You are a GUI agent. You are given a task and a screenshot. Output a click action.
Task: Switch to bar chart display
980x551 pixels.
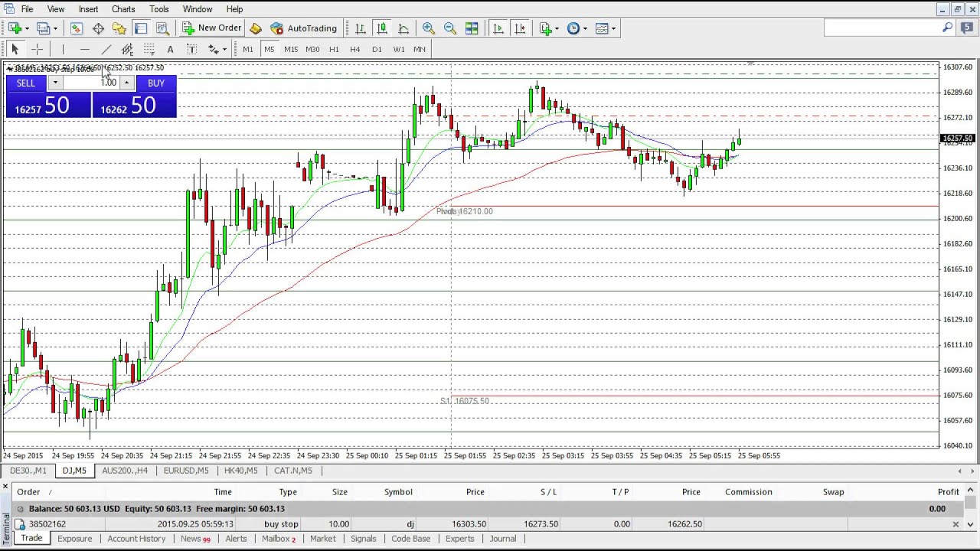pos(360,28)
